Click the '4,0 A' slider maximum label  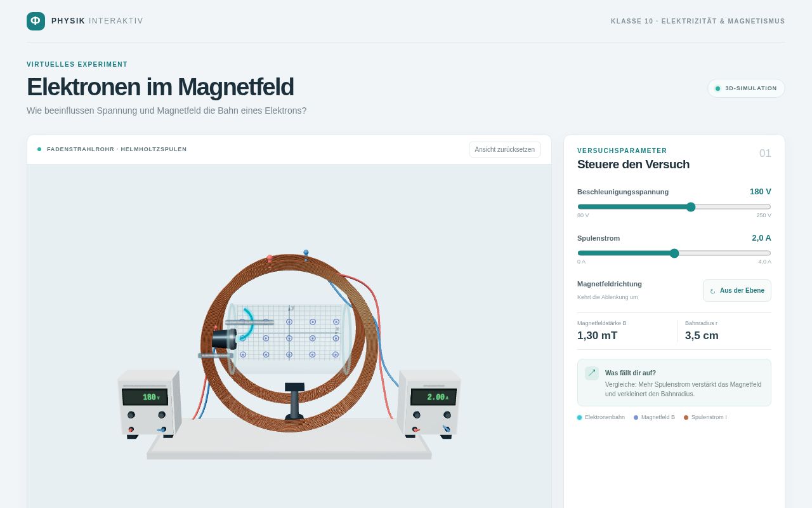764,262
